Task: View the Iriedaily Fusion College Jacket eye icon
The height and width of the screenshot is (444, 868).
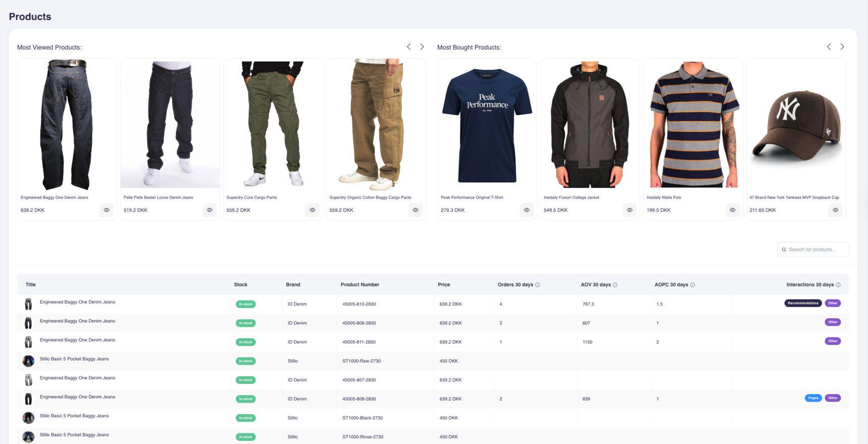Action: pos(629,210)
